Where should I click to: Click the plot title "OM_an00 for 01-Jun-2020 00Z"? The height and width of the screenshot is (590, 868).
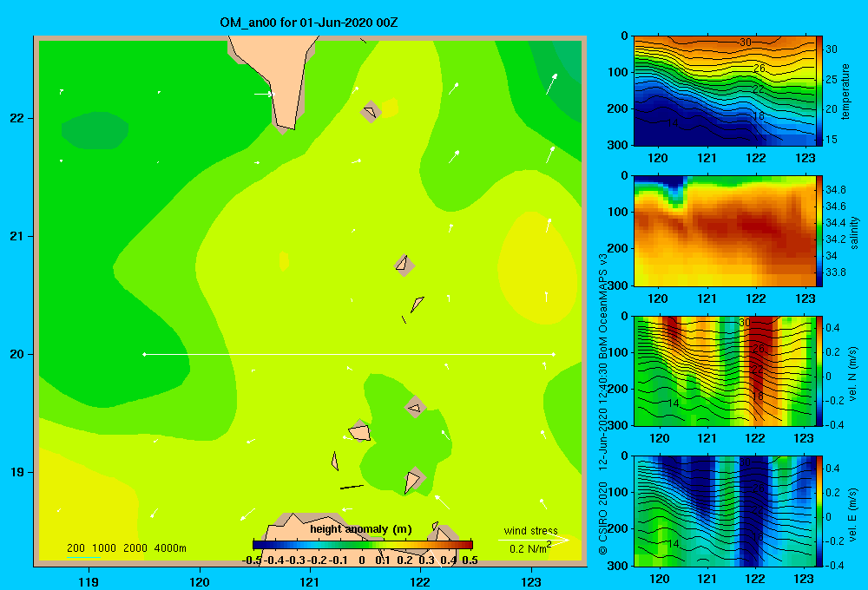coord(308,23)
